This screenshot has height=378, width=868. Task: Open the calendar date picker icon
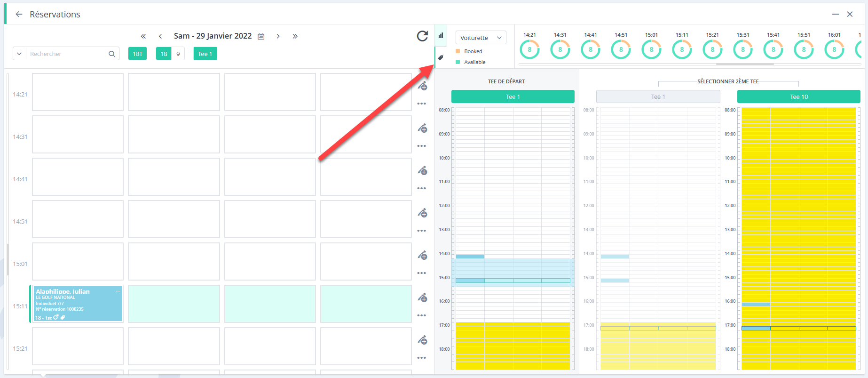(261, 36)
